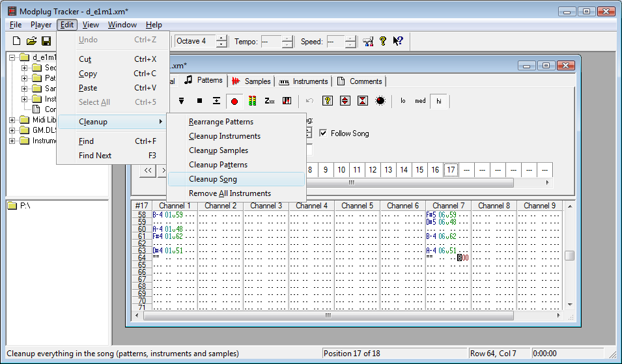Viewport: 622px width, 364px height.
Task: Switch to the Comments tab
Action: click(x=360, y=81)
